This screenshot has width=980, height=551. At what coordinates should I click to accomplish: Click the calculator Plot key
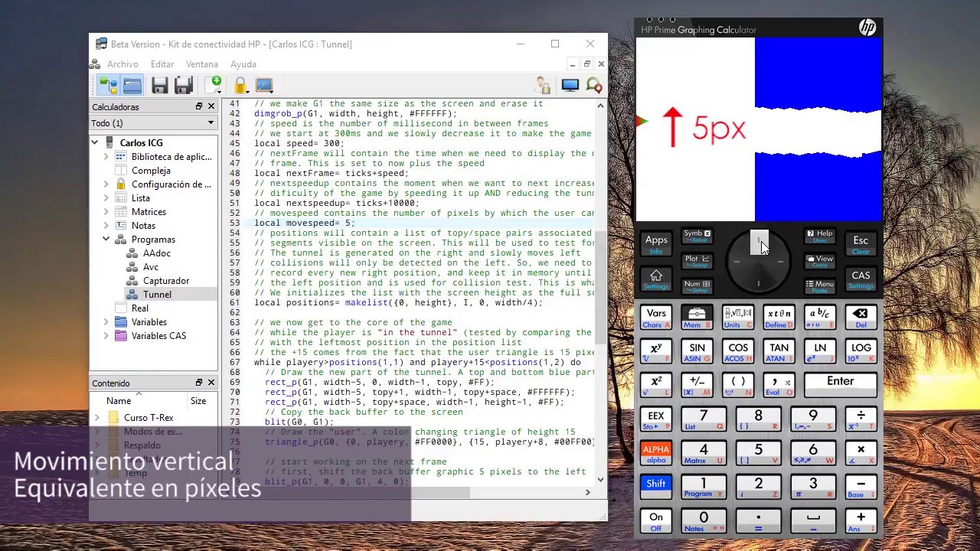click(x=697, y=261)
